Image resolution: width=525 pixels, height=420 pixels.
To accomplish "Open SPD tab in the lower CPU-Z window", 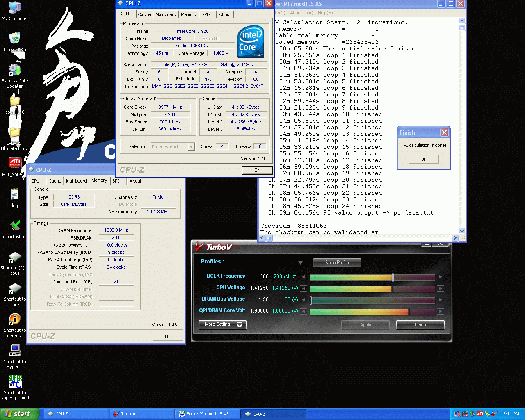I will click(x=116, y=181).
